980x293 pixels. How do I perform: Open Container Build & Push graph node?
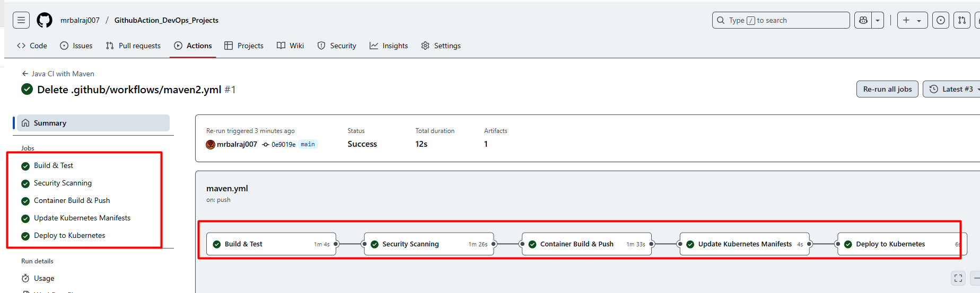[587, 244]
